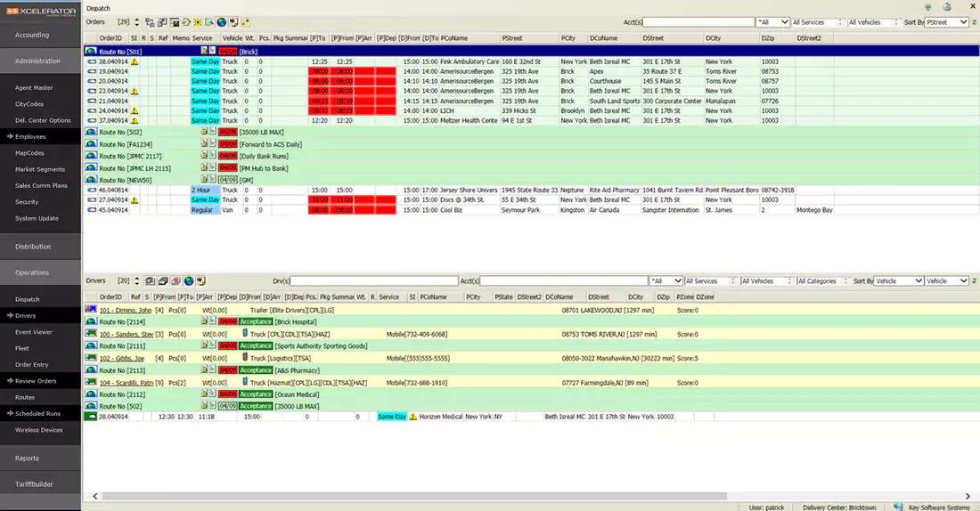Open the Orders Sort By PStreet dropdown
Image resolution: width=980 pixels, height=511 pixels.
tap(946, 22)
